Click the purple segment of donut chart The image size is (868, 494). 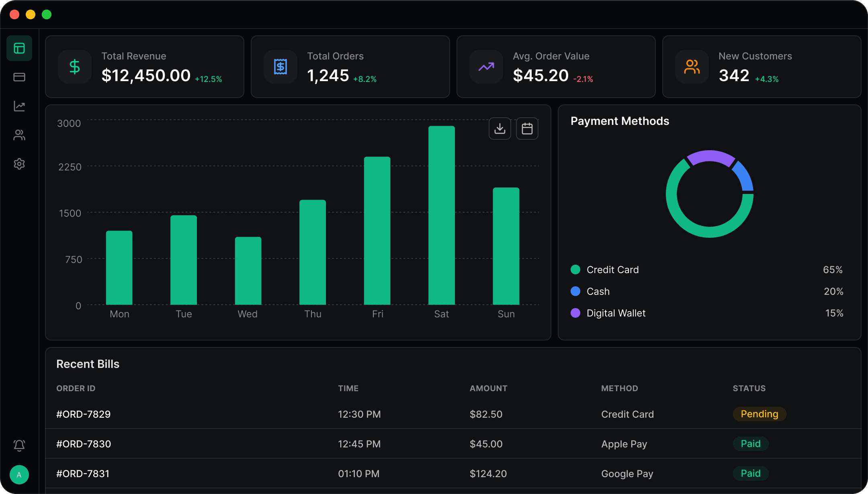710,157
